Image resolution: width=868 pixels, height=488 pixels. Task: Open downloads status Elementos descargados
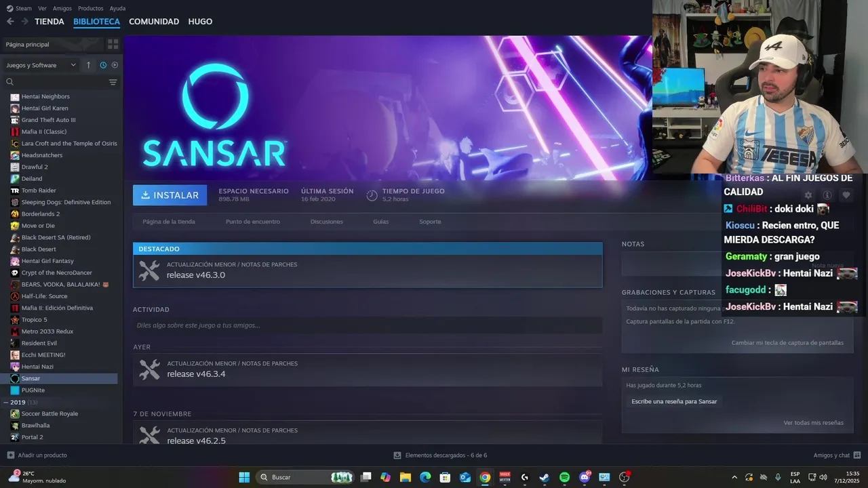click(440, 455)
